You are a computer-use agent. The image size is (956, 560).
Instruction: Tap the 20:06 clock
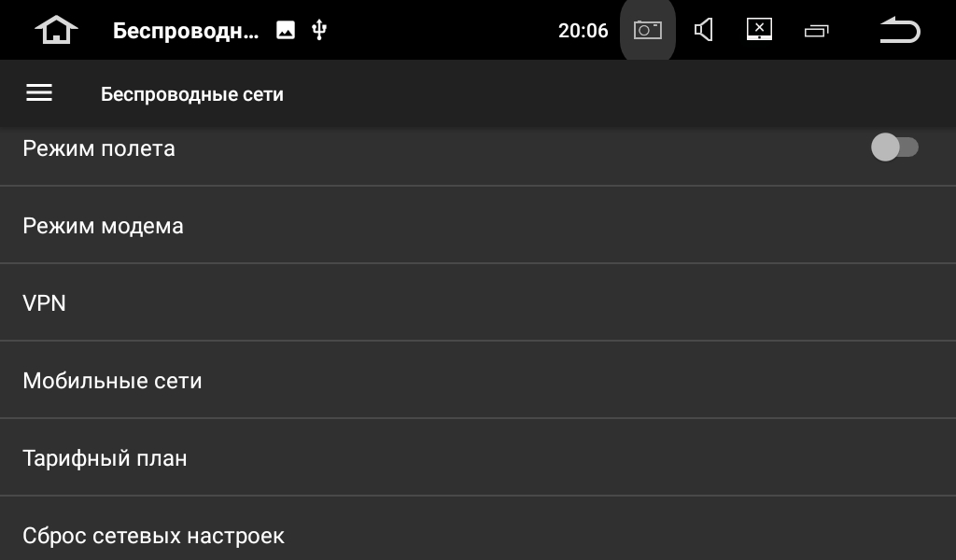pos(583,31)
